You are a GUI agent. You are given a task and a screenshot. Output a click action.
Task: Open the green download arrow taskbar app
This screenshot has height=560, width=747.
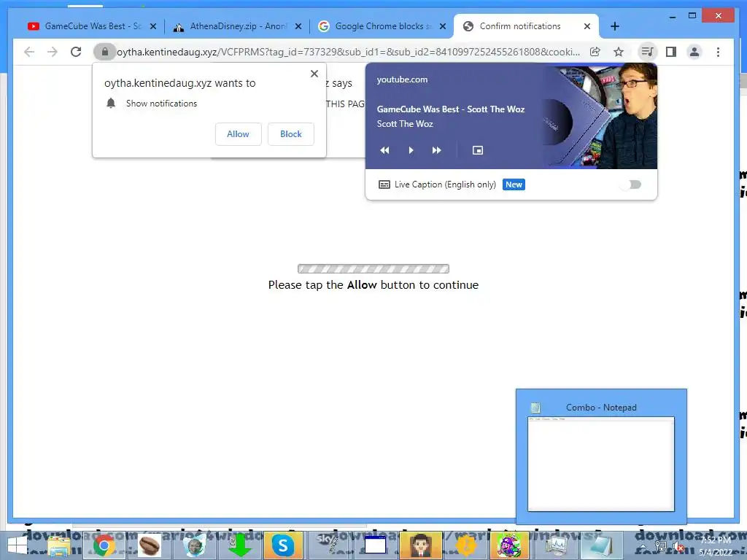click(x=239, y=545)
